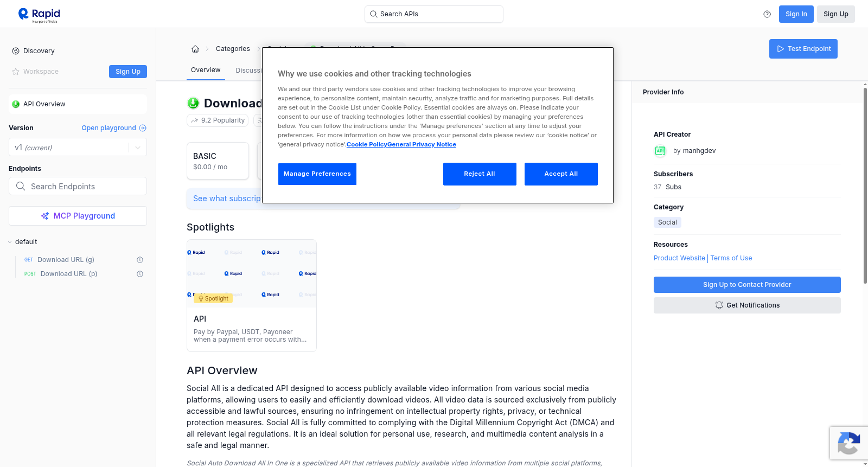Viewport: 868px width, 467px height.
Task: Click the Social category tag
Action: click(667, 222)
